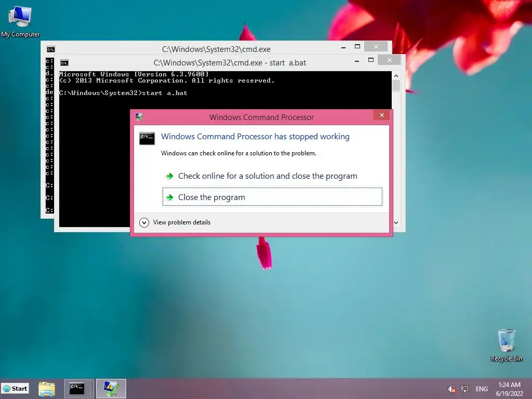Screen dimensions: 532x399
Task: Minimize the start a.bat cmd window
Action: click(357, 61)
